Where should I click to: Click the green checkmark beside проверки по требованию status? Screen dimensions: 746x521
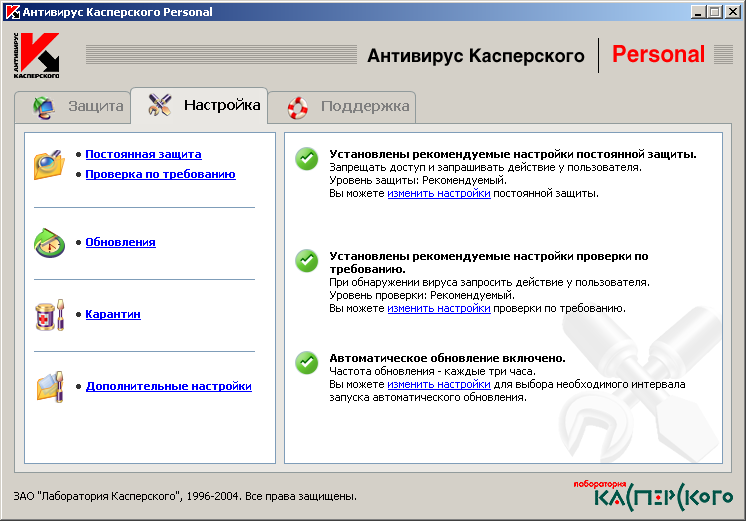[x=307, y=261]
